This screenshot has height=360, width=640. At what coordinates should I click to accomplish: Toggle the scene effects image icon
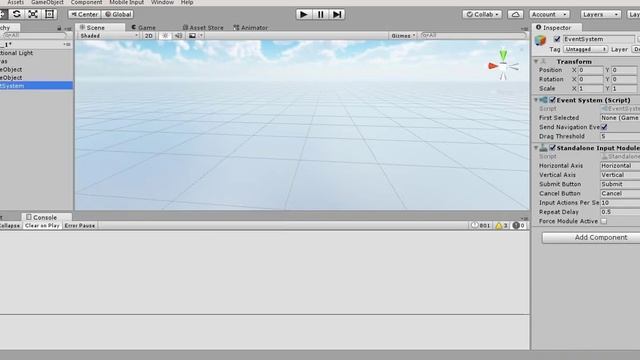(x=192, y=36)
